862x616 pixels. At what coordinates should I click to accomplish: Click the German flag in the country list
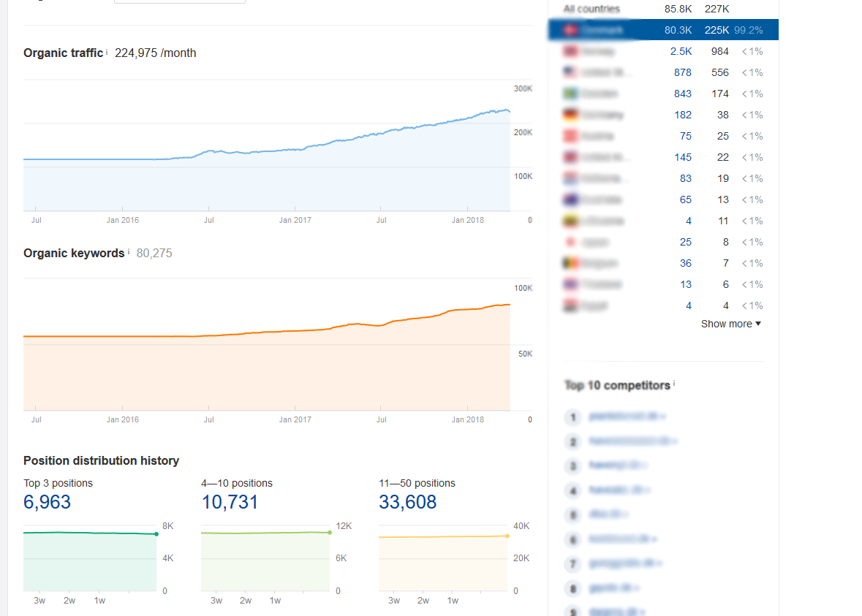pyautogui.click(x=571, y=115)
